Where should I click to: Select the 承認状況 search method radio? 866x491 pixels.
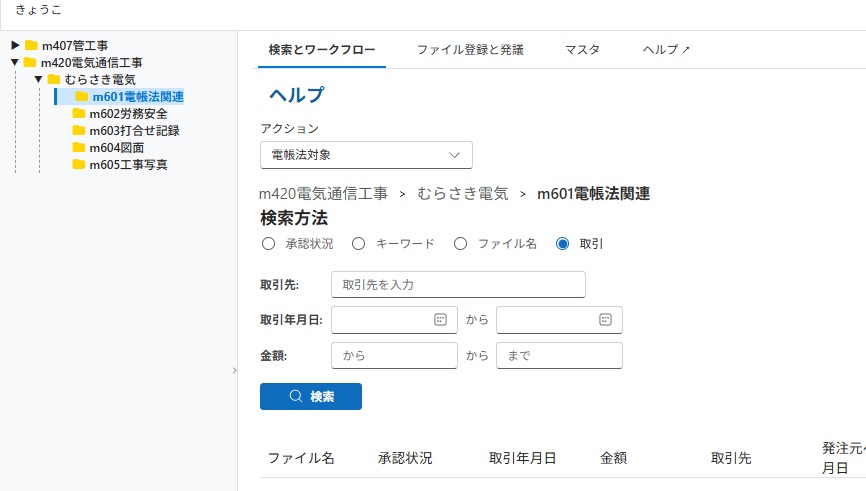[x=268, y=243]
